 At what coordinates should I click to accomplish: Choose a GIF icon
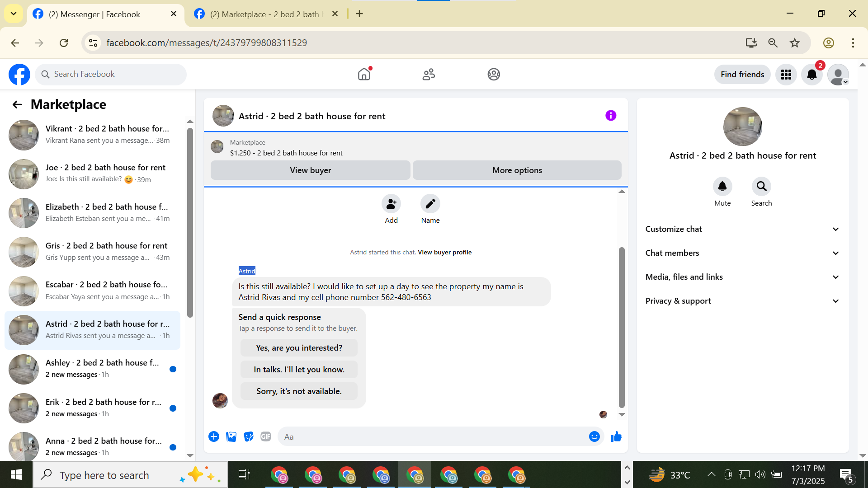(x=265, y=436)
